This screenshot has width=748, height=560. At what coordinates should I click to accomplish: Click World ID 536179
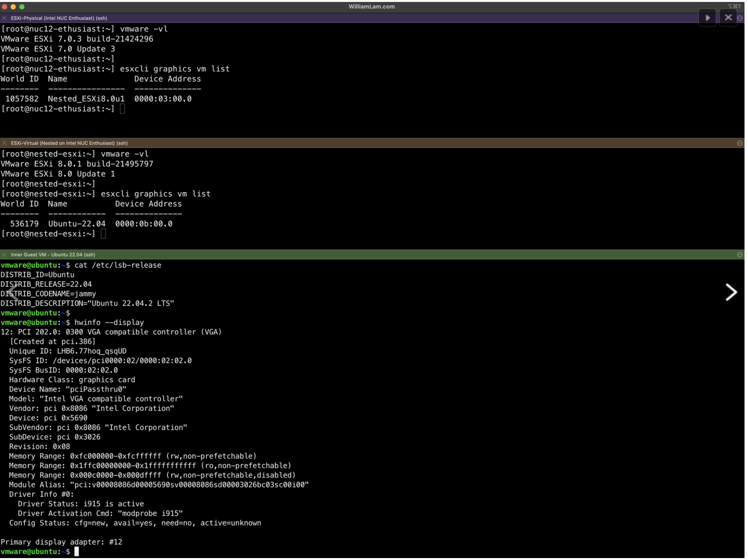point(24,225)
